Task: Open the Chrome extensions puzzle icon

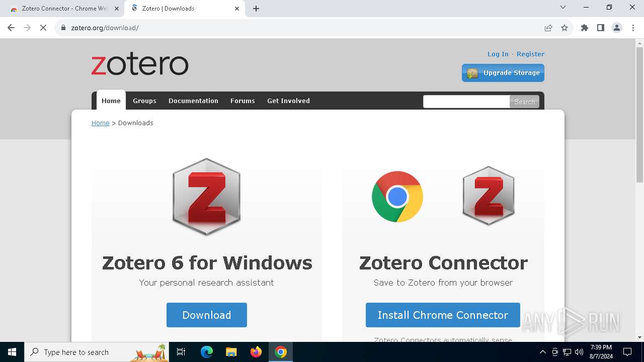Action: [585, 28]
